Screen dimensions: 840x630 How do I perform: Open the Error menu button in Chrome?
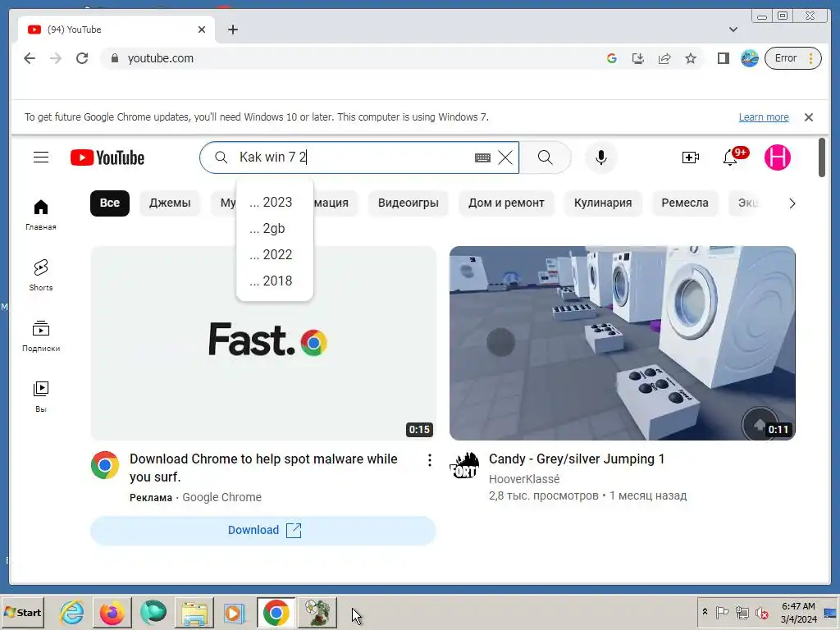coord(793,58)
